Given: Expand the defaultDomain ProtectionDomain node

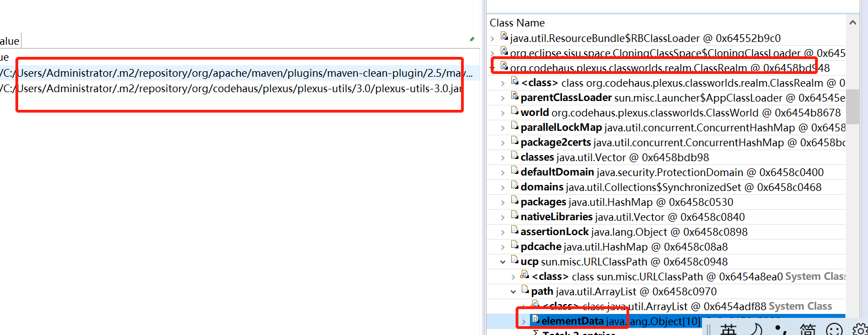Looking at the screenshot, I should [x=503, y=173].
